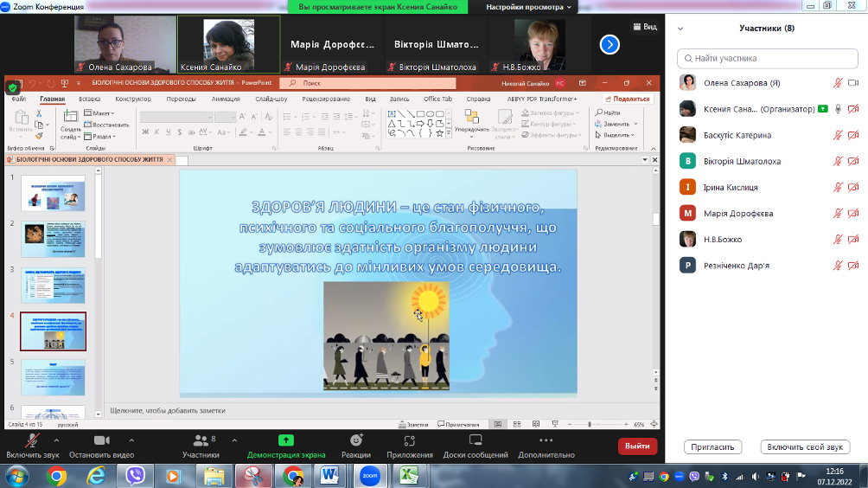The height and width of the screenshot is (488, 868).
Task: Open Настройки просмотра dropdown
Action: [529, 7]
